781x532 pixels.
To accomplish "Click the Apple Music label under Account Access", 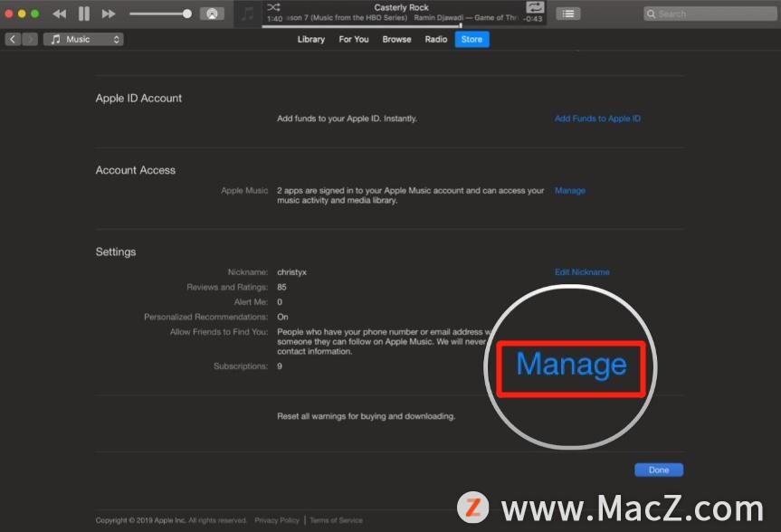I will click(x=244, y=191).
